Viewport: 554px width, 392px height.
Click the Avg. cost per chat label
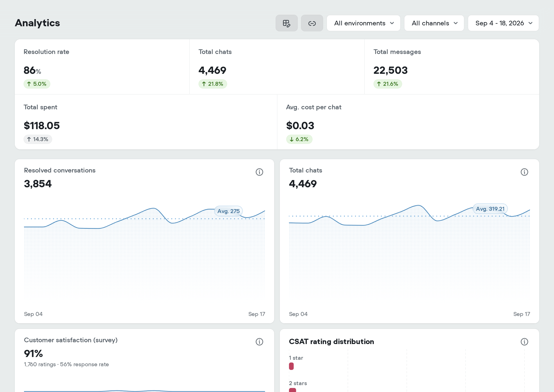314,107
